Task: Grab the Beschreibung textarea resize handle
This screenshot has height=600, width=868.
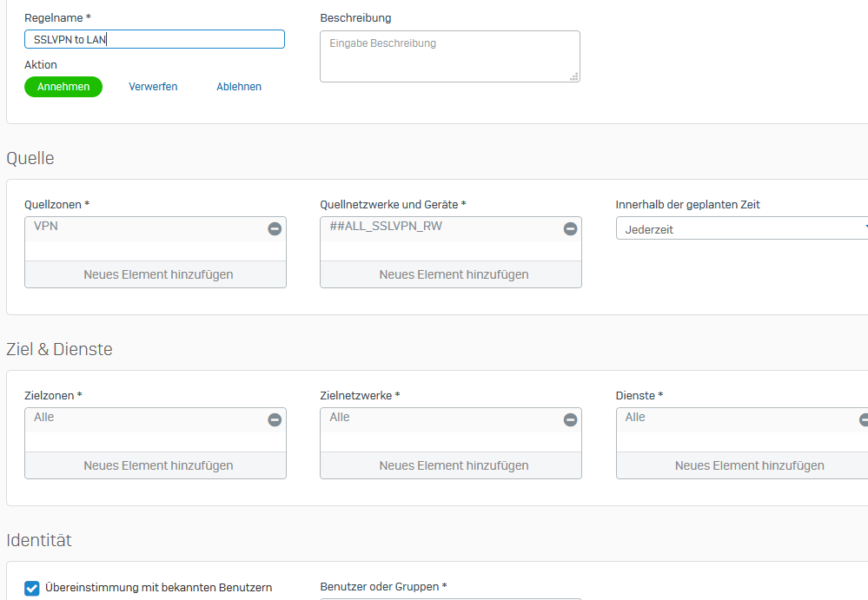Action: click(574, 77)
